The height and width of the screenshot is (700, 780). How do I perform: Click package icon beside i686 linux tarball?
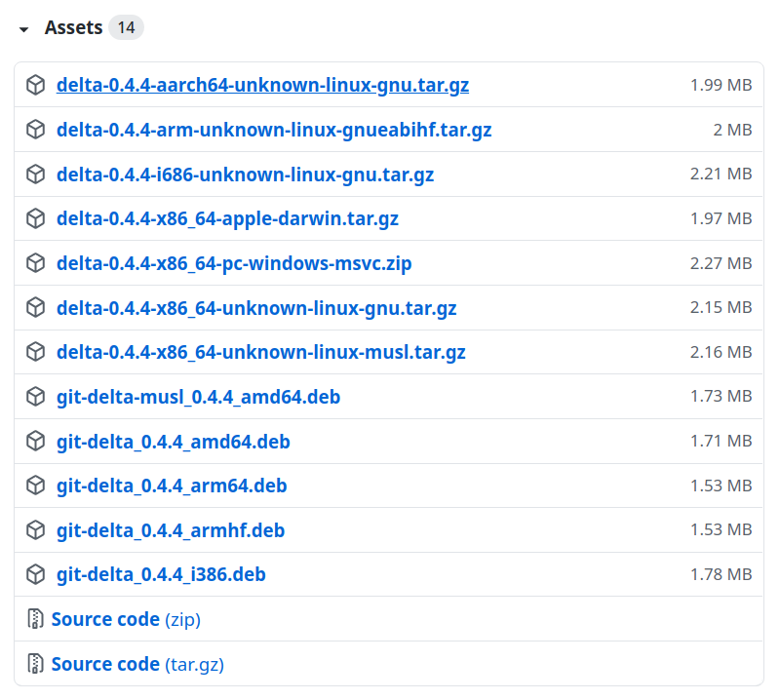[36, 175]
